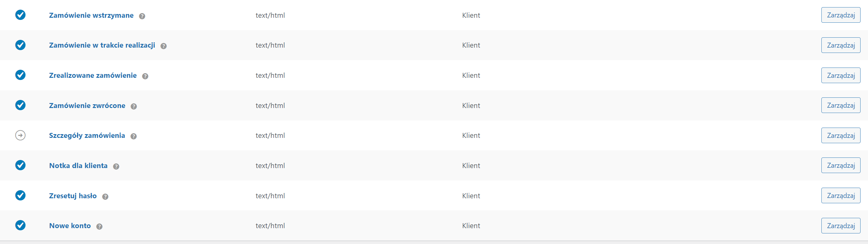Toggle enabled status of Notka dla klienta

click(x=21, y=165)
